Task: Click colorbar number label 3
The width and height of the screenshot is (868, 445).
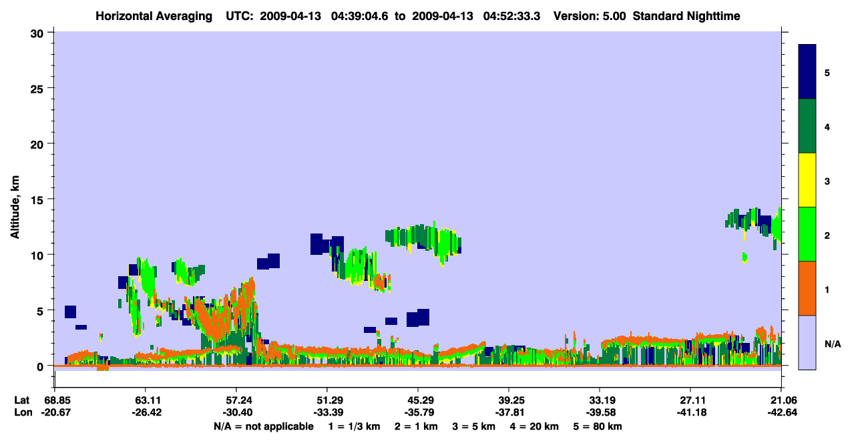Action: 827,181
